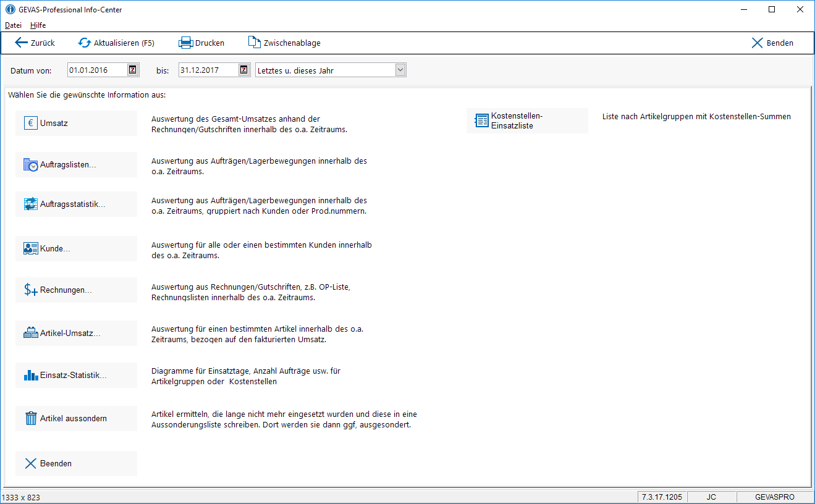Click the Auftragsstatistik chart icon
The height and width of the screenshot is (504, 815).
[x=31, y=204]
